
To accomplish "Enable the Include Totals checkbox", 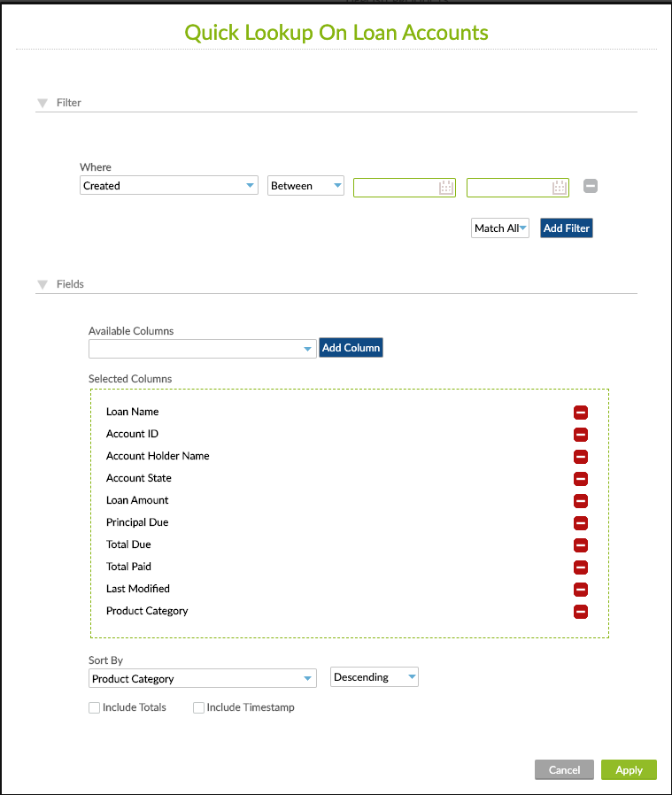I will [94, 707].
